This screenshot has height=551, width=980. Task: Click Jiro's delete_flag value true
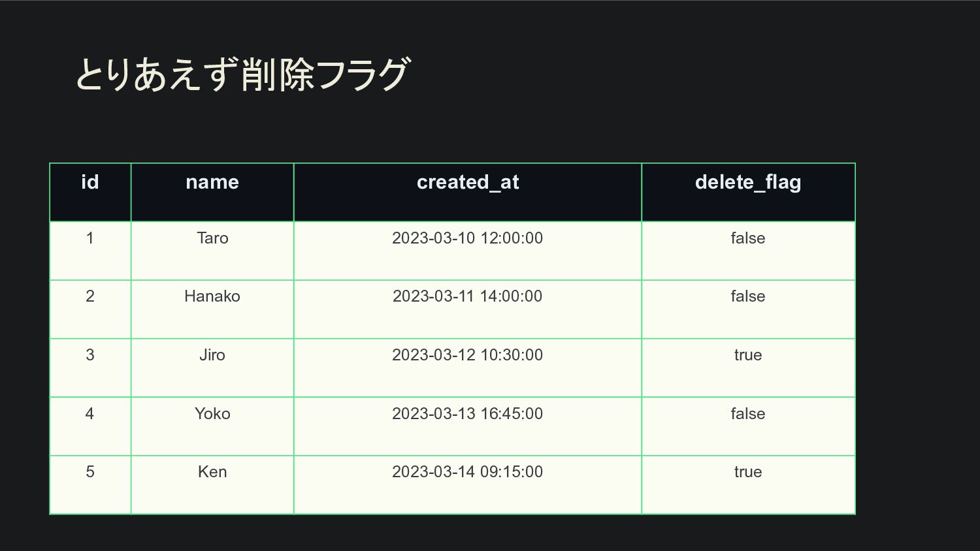748,355
